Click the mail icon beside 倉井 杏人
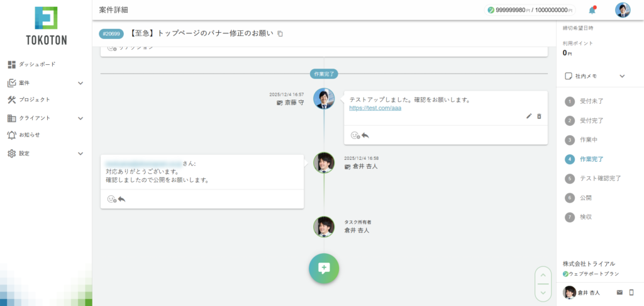Screen dimensions: 644x306 click(x=619, y=292)
